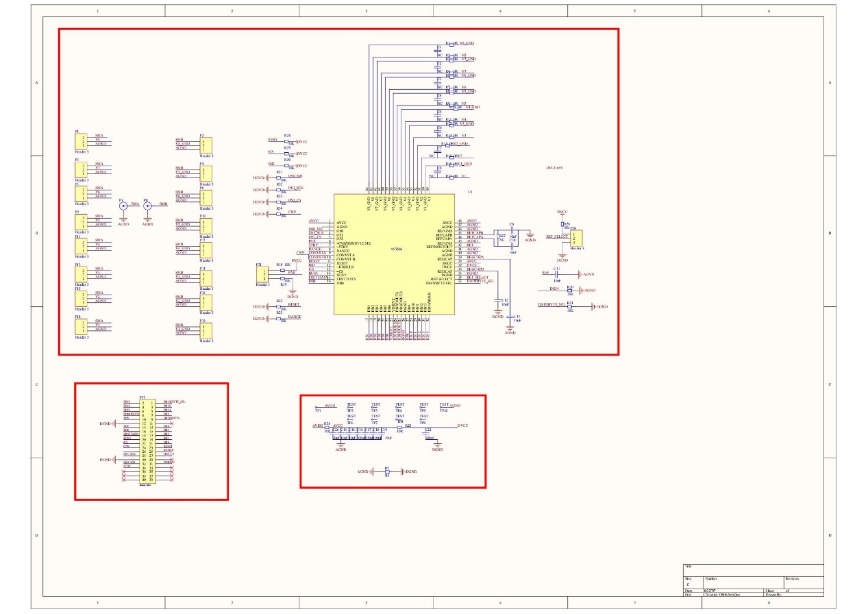Click the DVCC=5V text annotation
This screenshot has width=868, height=614.
[x=554, y=168]
